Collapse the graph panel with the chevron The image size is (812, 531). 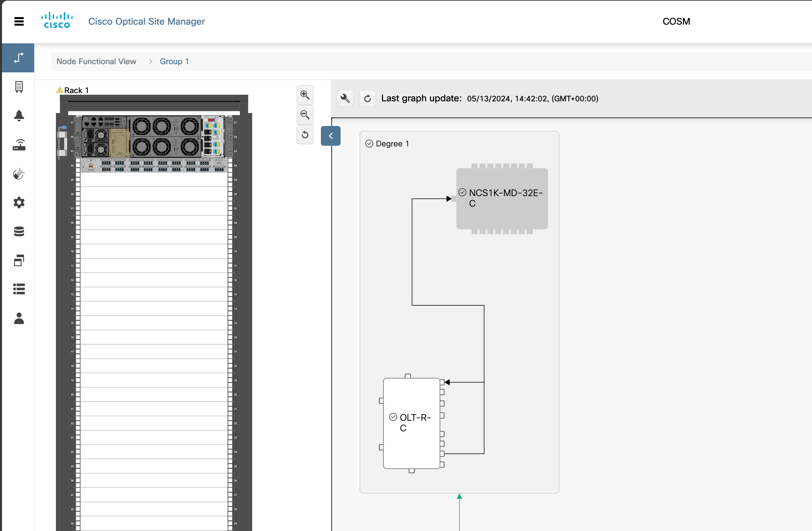330,136
